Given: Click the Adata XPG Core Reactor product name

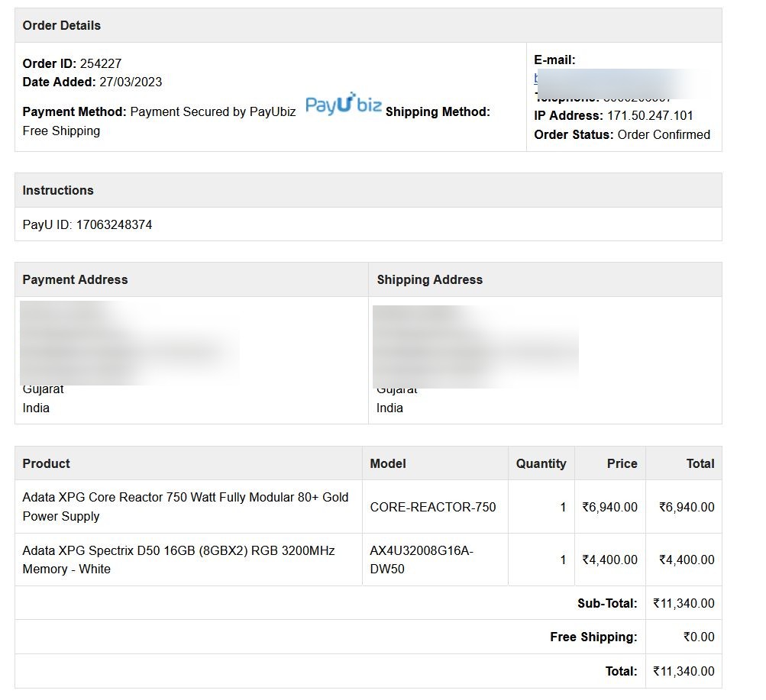Looking at the screenshot, I should click(x=186, y=507).
